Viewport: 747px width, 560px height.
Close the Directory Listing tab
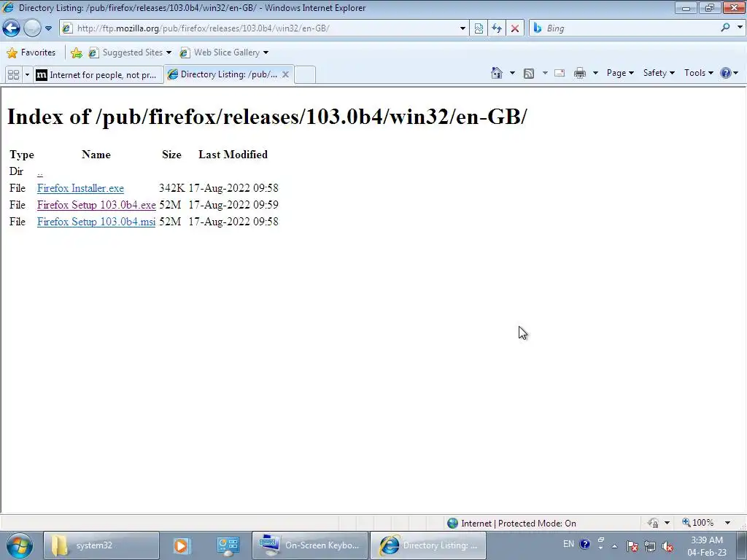click(x=285, y=74)
